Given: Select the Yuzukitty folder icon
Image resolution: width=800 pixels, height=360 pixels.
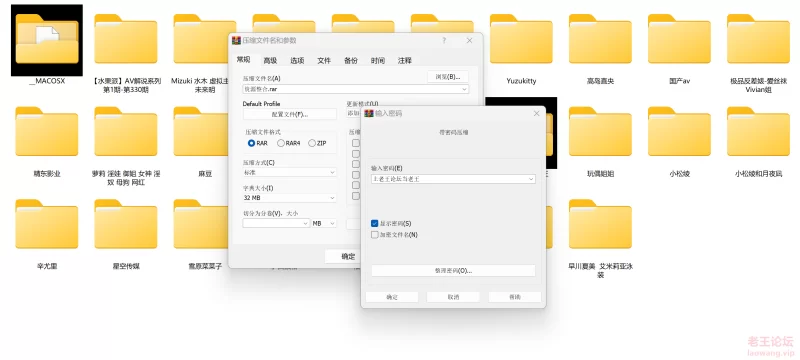Looking at the screenshot, I should click(521, 39).
